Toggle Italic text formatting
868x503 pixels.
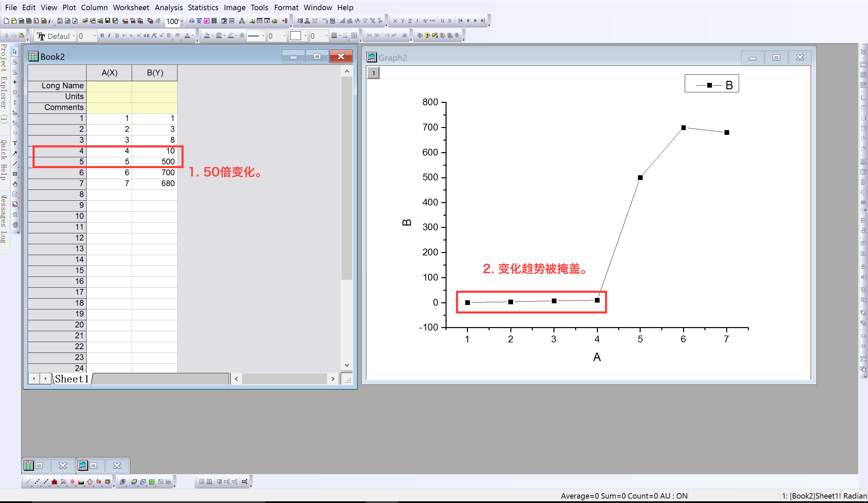tap(109, 36)
